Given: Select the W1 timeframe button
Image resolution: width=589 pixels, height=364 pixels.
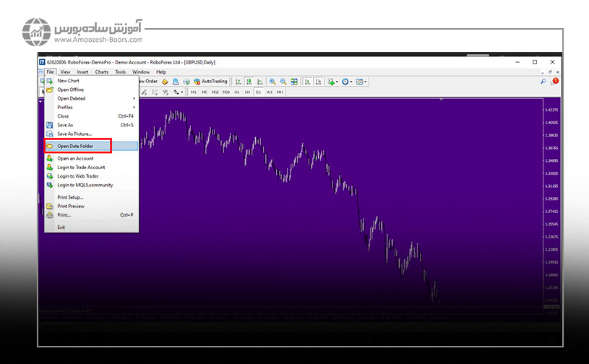Looking at the screenshot, I should 269,92.
